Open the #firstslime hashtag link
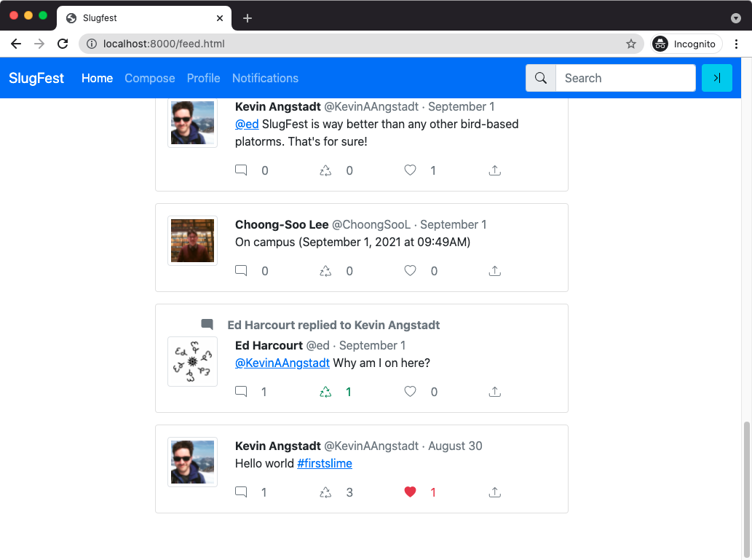The height and width of the screenshot is (560, 752). click(x=325, y=463)
